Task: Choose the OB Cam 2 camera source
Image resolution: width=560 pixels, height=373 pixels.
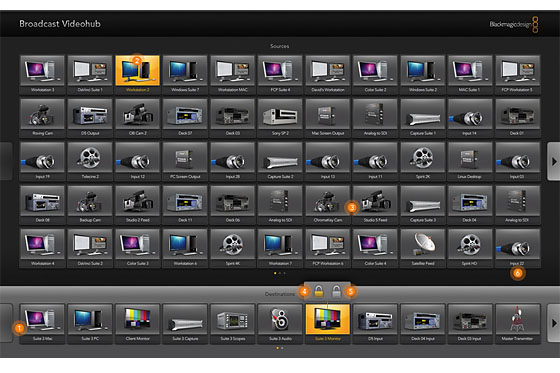Action: (x=138, y=118)
